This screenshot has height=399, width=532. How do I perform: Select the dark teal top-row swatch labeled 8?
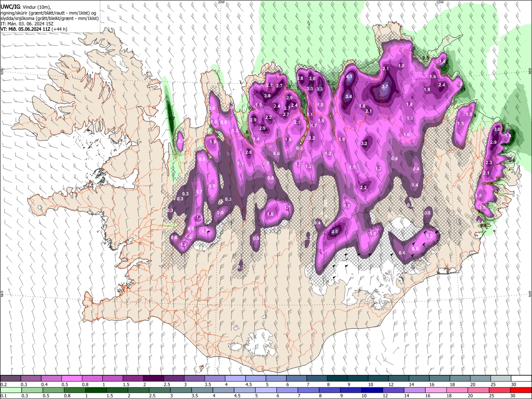coord(337,379)
